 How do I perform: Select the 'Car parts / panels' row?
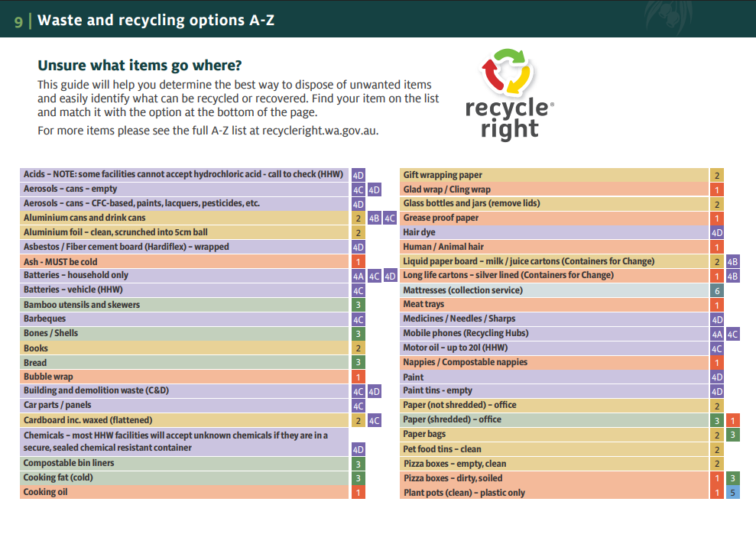(184, 406)
